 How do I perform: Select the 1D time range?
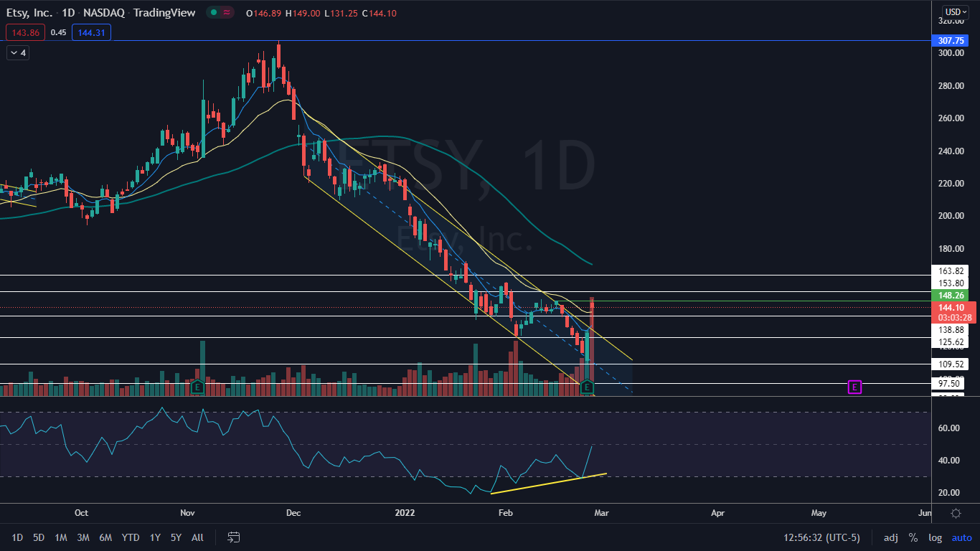(17, 537)
